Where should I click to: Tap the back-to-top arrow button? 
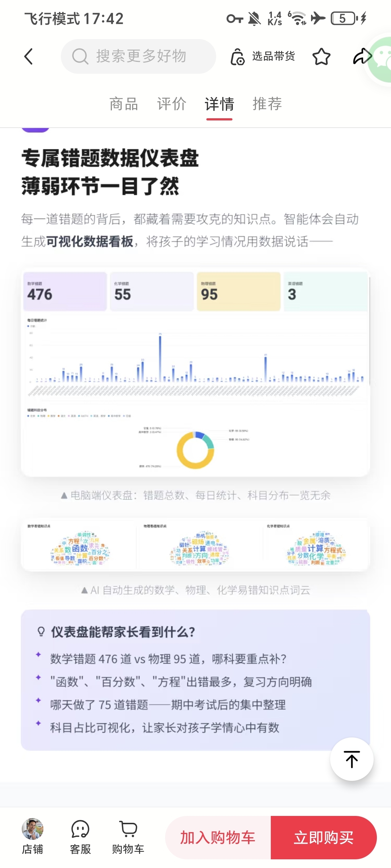pyautogui.click(x=352, y=759)
